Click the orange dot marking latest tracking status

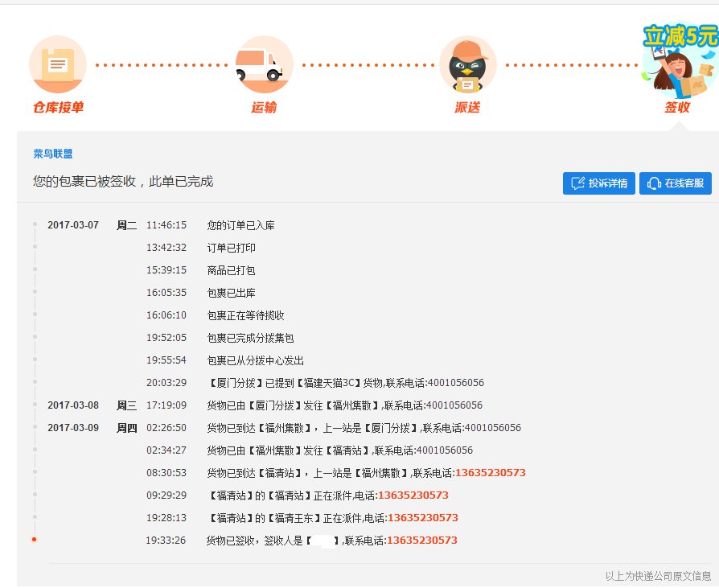(32, 541)
